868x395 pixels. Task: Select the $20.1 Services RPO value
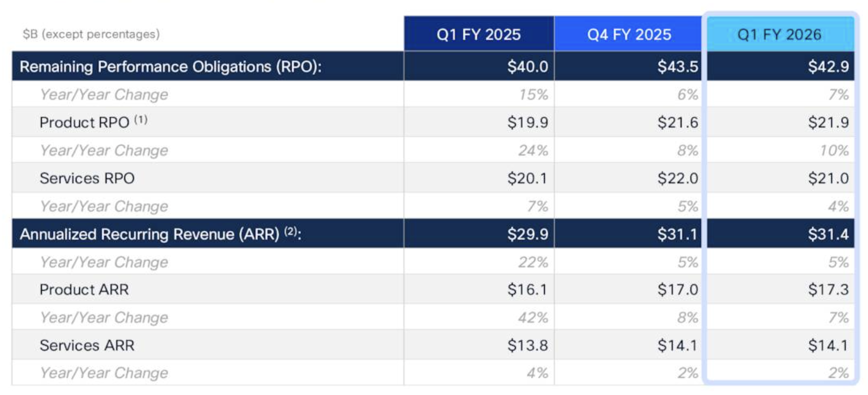click(527, 179)
